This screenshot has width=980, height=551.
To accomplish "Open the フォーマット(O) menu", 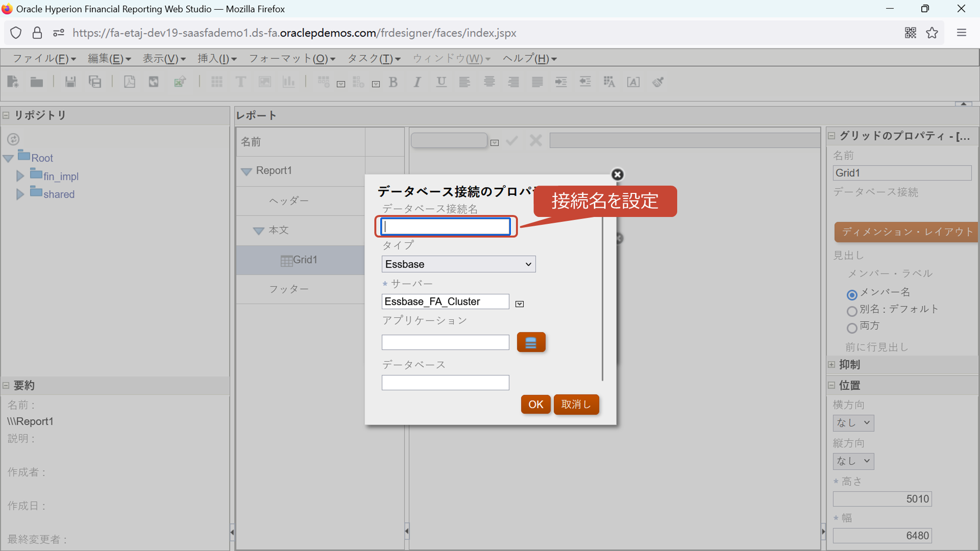I will [x=292, y=59].
